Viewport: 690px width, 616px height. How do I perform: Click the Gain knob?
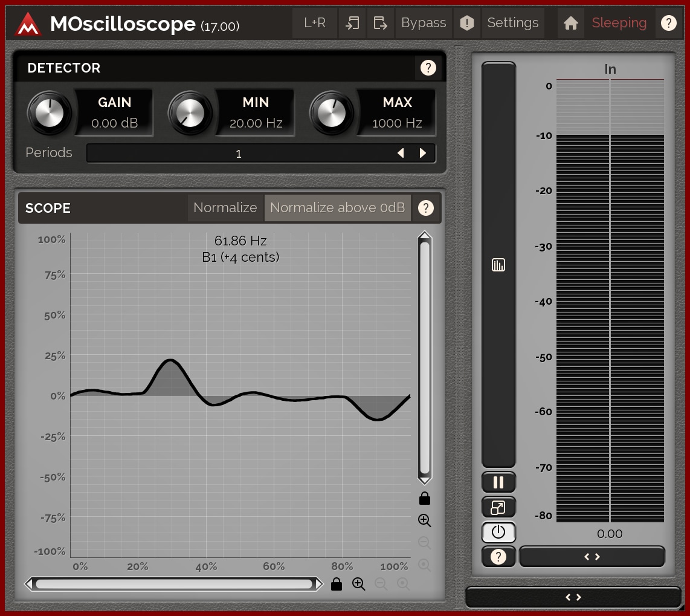pyautogui.click(x=49, y=113)
